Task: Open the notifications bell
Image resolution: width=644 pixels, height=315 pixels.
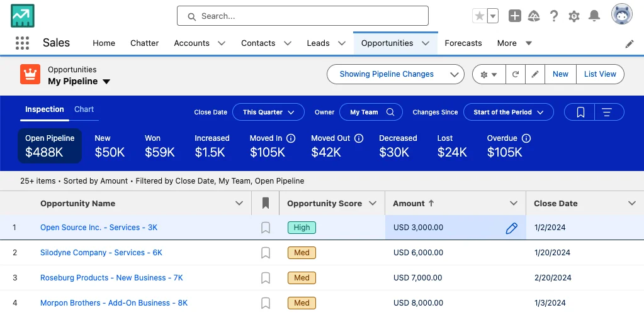Action: [x=594, y=16]
